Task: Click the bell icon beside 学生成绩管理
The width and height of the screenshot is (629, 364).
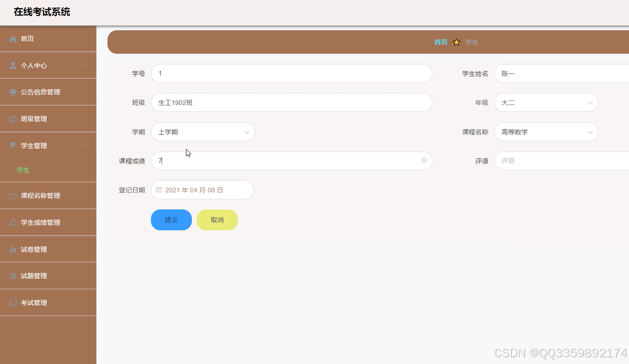Action: (x=13, y=223)
